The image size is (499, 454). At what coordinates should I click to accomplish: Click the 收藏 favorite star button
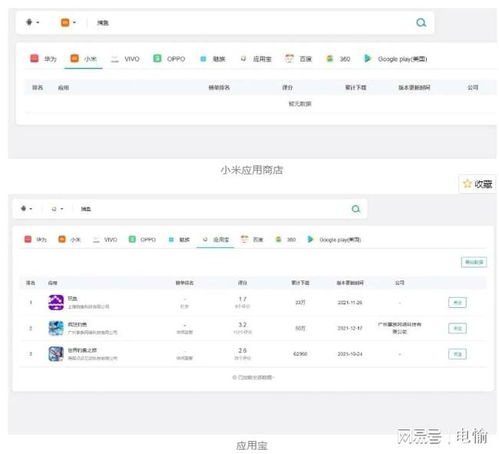tap(478, 184)
